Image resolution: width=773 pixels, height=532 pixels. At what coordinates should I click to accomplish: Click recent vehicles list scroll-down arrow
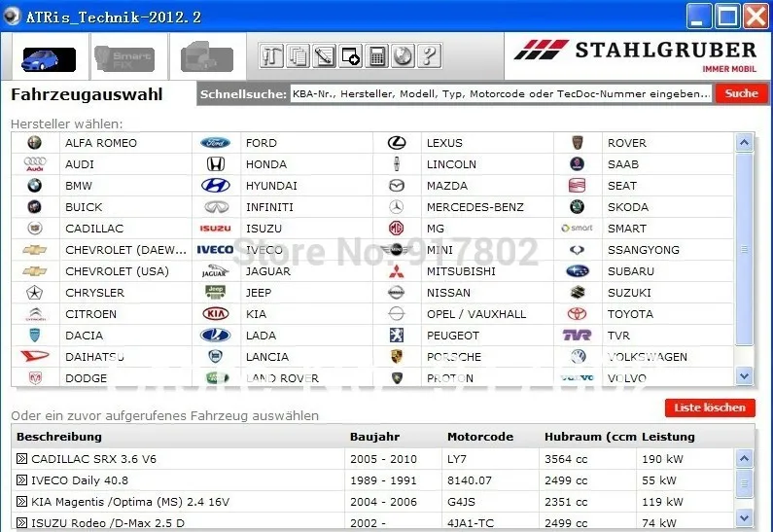(x=744, y=517)
